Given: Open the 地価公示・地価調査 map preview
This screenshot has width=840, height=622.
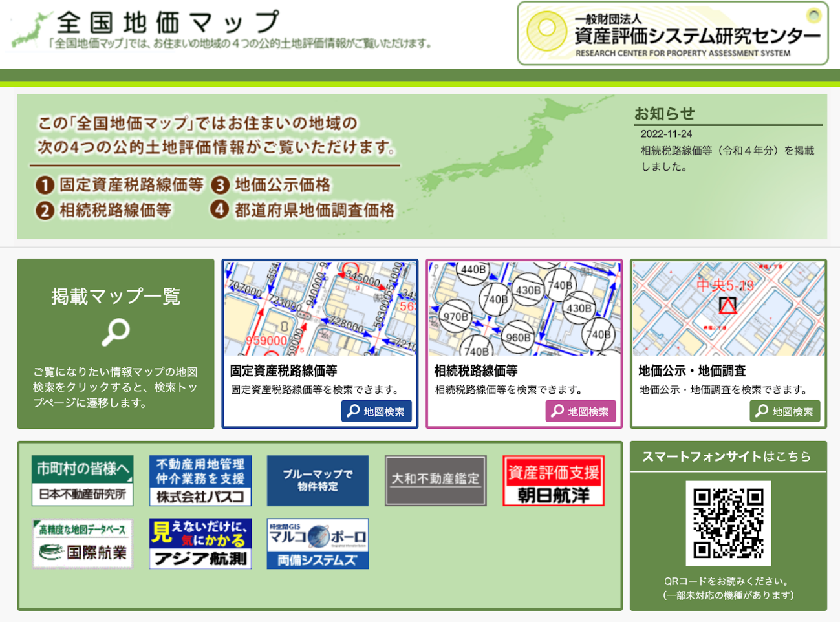Looking at the screenshot, I should (728, 308).
